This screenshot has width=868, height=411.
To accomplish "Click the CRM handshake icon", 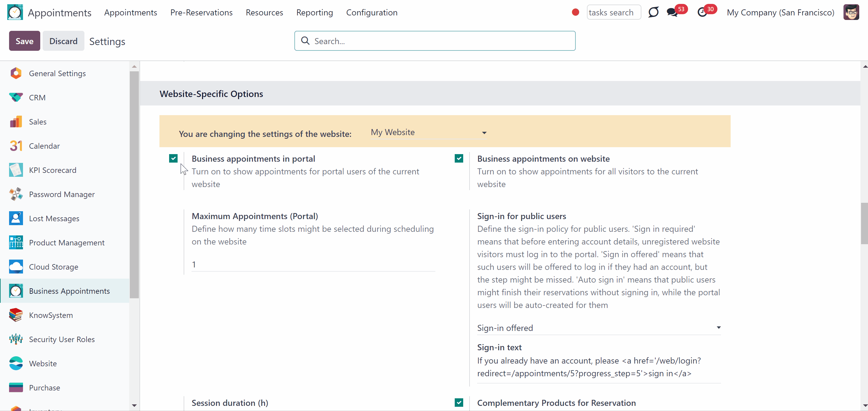I will click(x=16, y=98).
